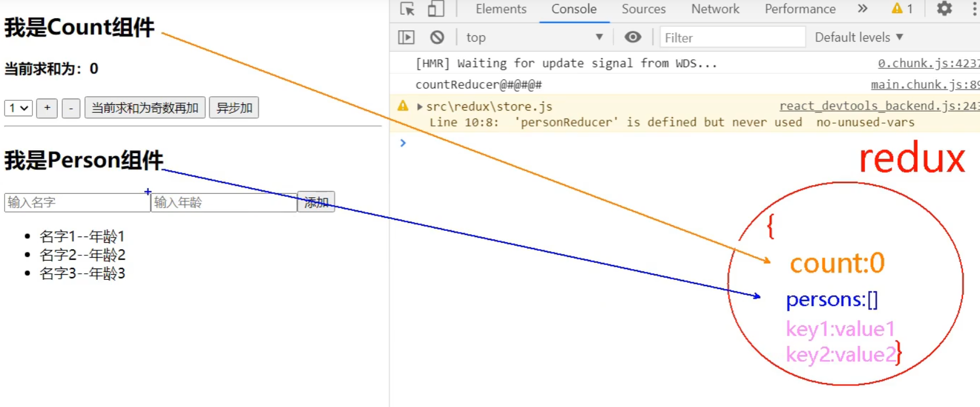
Task: Open the DevTools three-dot menu
Action: point(974,9)
